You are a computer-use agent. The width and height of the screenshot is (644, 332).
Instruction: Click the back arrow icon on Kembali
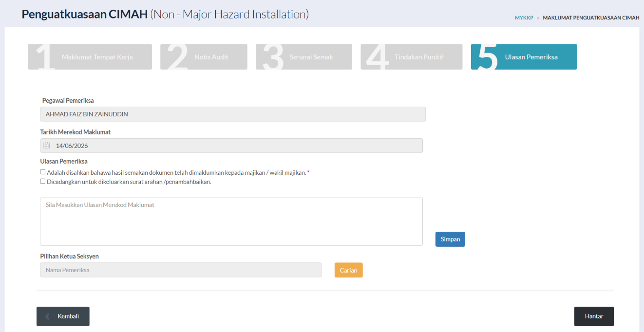point(47,316)
